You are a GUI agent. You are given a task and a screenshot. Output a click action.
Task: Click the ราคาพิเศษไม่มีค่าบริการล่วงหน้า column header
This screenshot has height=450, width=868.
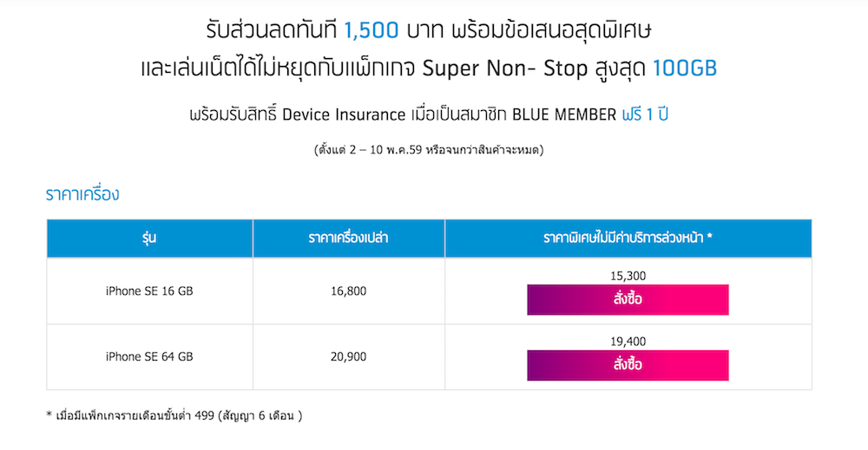(x=628, y=238)
